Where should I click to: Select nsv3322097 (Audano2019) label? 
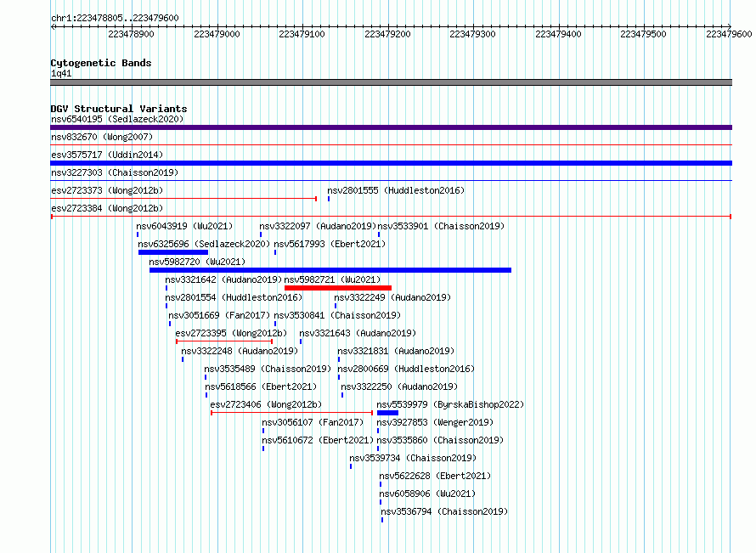click(318, 226)
